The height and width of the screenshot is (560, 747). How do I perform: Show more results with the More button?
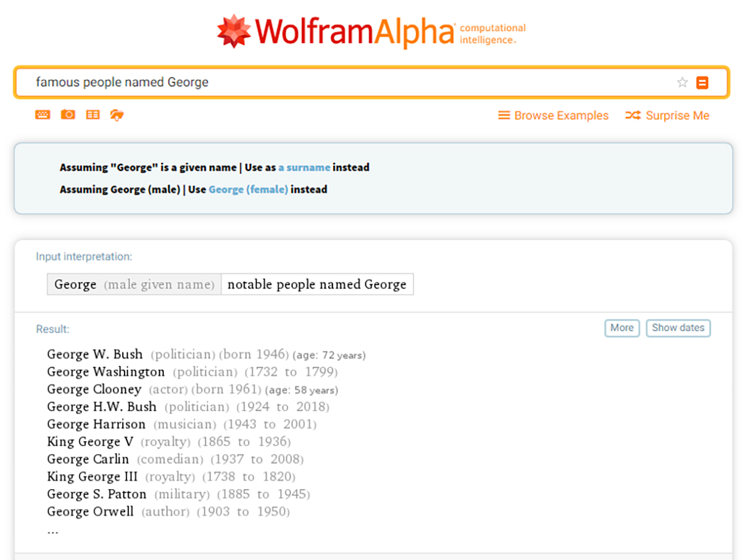[621, 328]
